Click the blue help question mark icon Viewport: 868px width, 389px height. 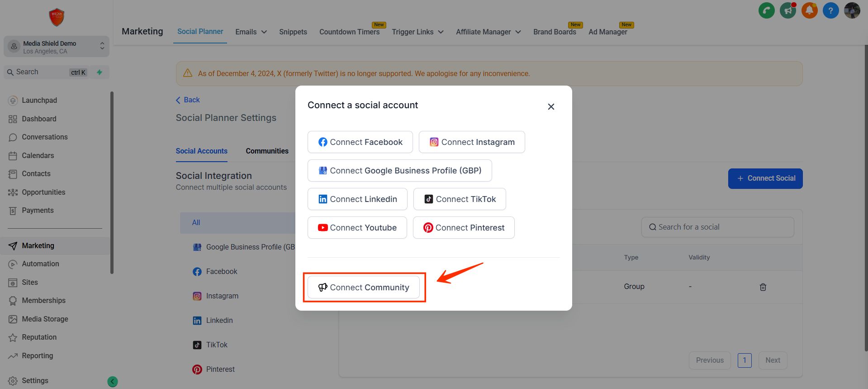pos(830,10)
